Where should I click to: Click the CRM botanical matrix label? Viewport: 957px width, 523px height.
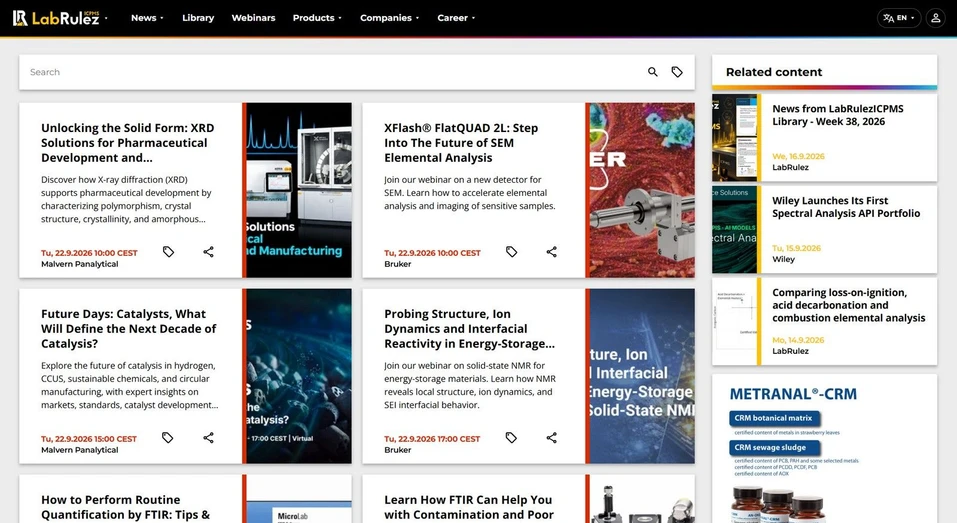(x=773, y=418)
